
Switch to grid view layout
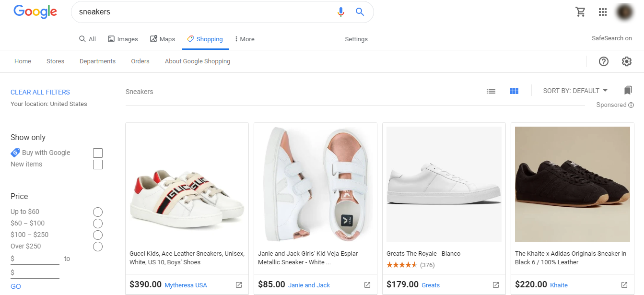coord(515,91)
